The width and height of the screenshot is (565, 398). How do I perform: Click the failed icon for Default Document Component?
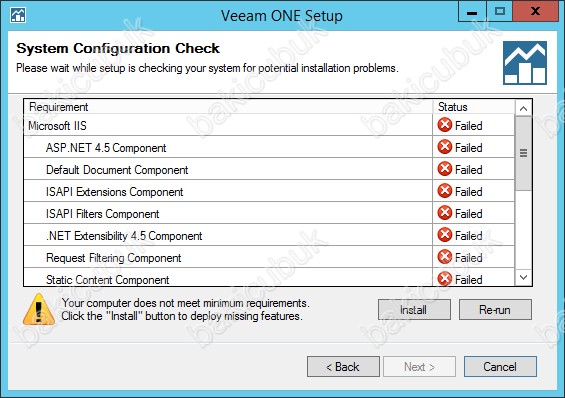(445, 169)
